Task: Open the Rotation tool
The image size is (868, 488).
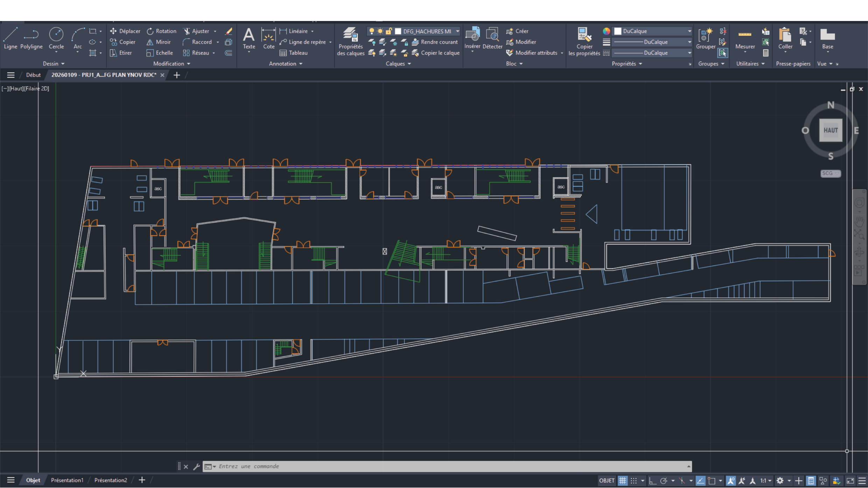Action: (x=161, y=31)
